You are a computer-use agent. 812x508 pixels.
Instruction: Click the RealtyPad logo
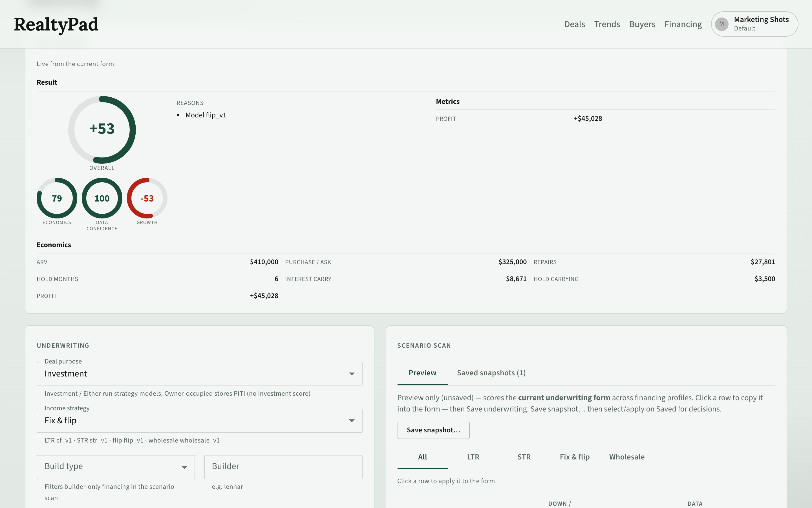coord(56,24)
